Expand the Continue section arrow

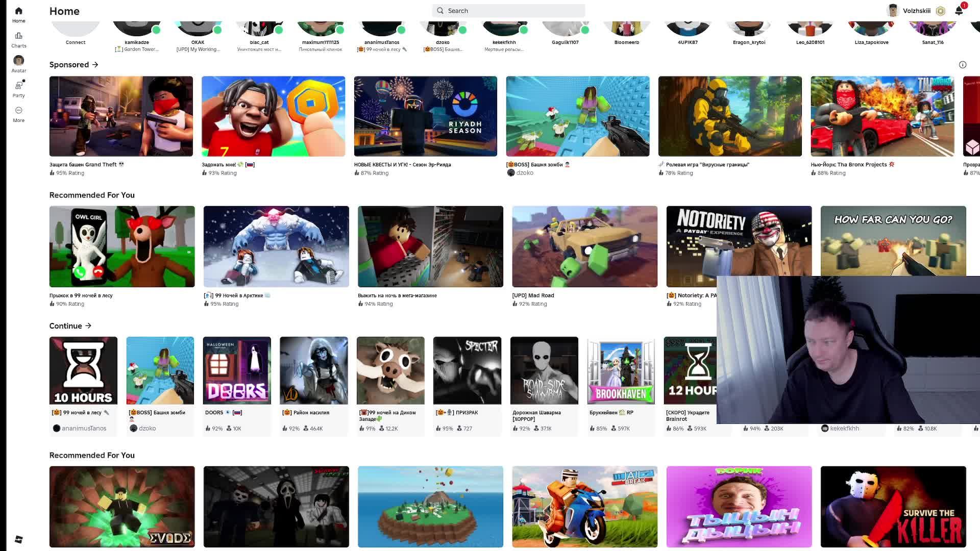(x=88, y=325)
